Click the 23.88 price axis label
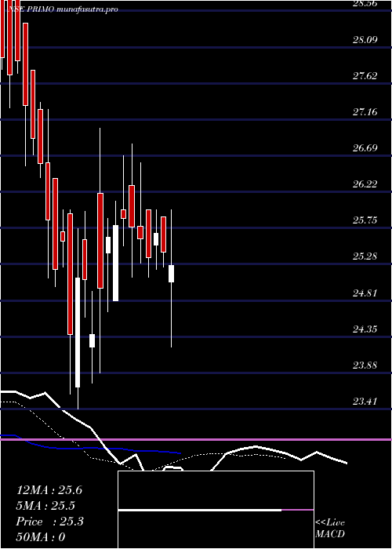 [365, 365]
